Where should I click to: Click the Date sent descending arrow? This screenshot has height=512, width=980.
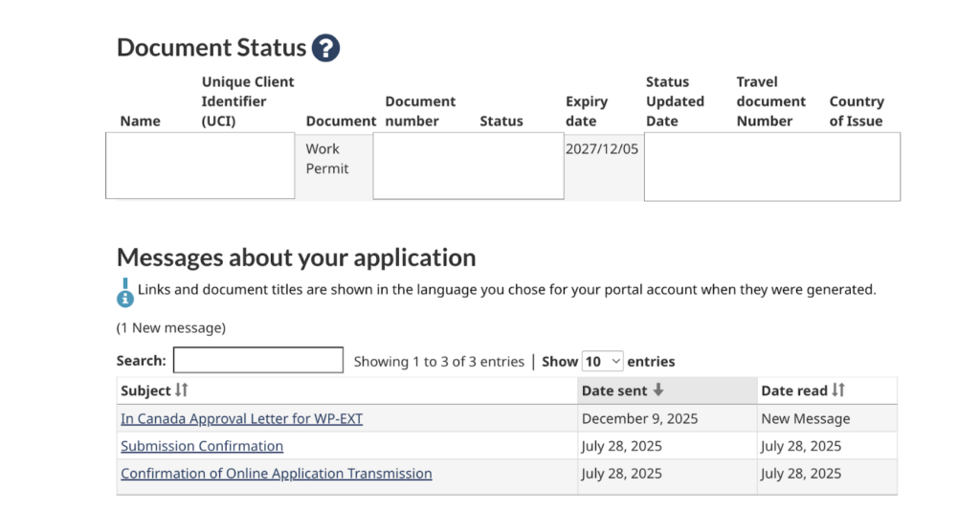tap(658, 390)
